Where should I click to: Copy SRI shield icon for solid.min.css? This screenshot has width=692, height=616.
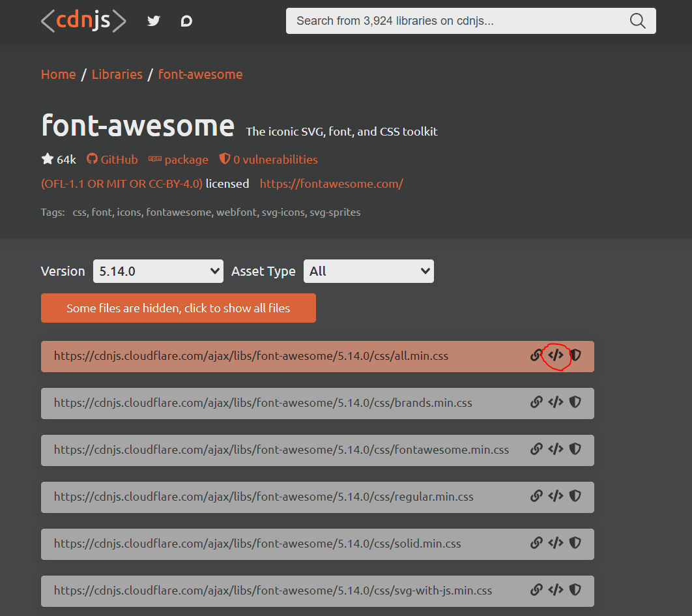click(x=575, y=543)
